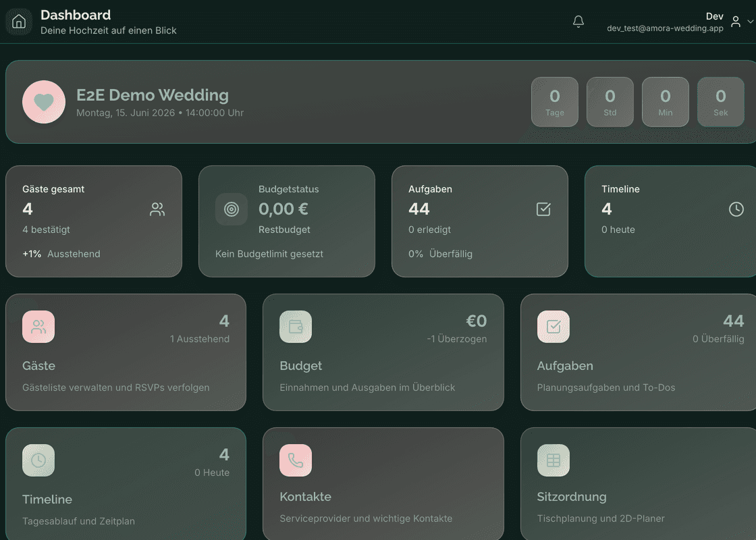Click the Dashboard heading
The height and width of the screenshot is (540, 756).
pyautogui.click(x=76, y=15)
